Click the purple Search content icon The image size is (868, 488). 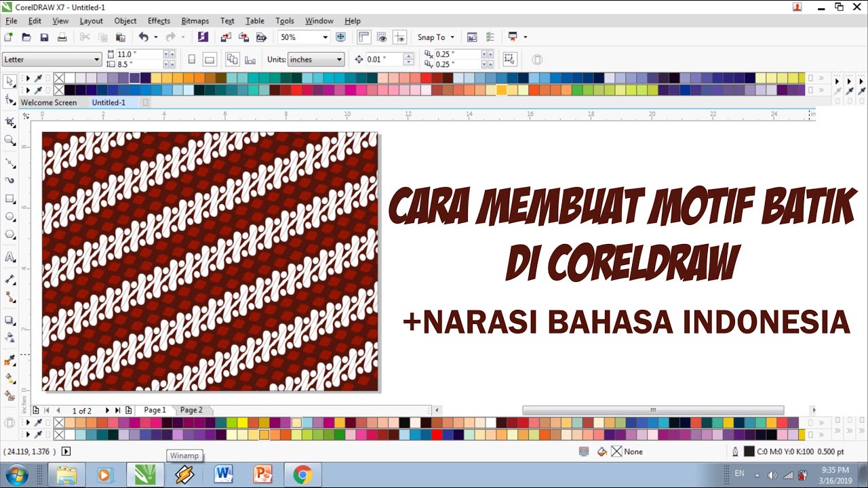[x=202, y=37]
